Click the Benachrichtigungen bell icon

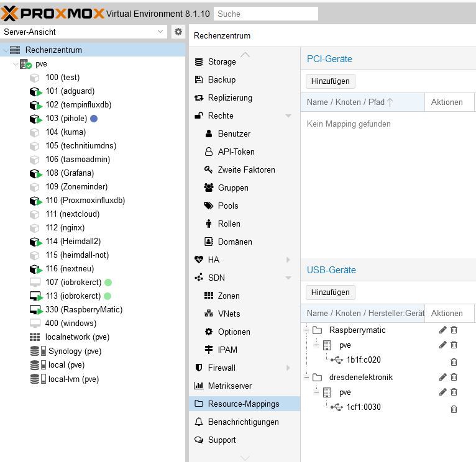pos(199,422)
